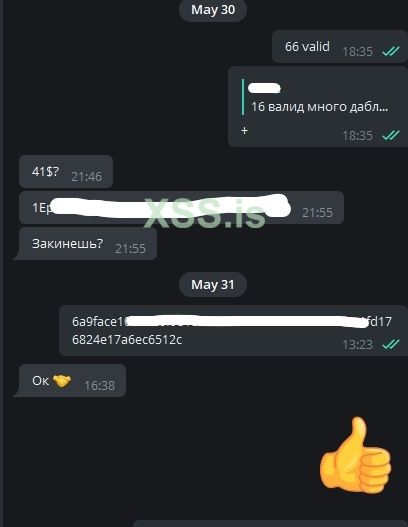
Task: Click the 'Ок' message bubble
Action: coord(71,381)
